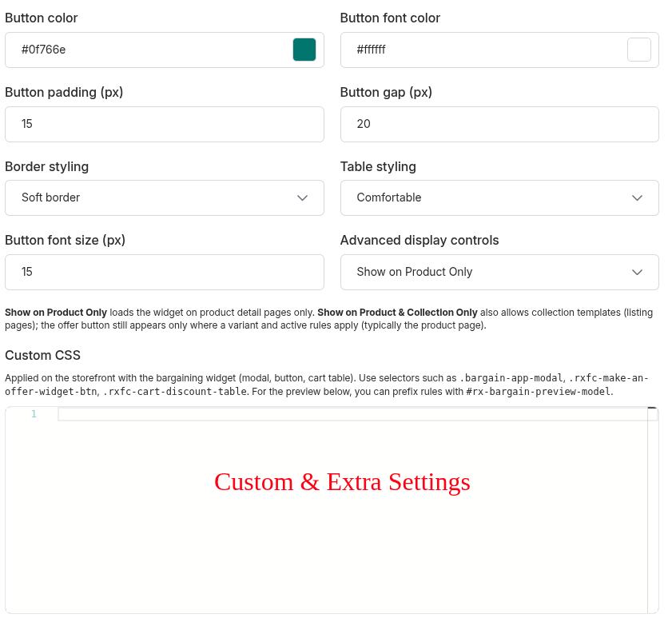
Task: Click the "Button padding (px)" label
Action: pos(64,93)
